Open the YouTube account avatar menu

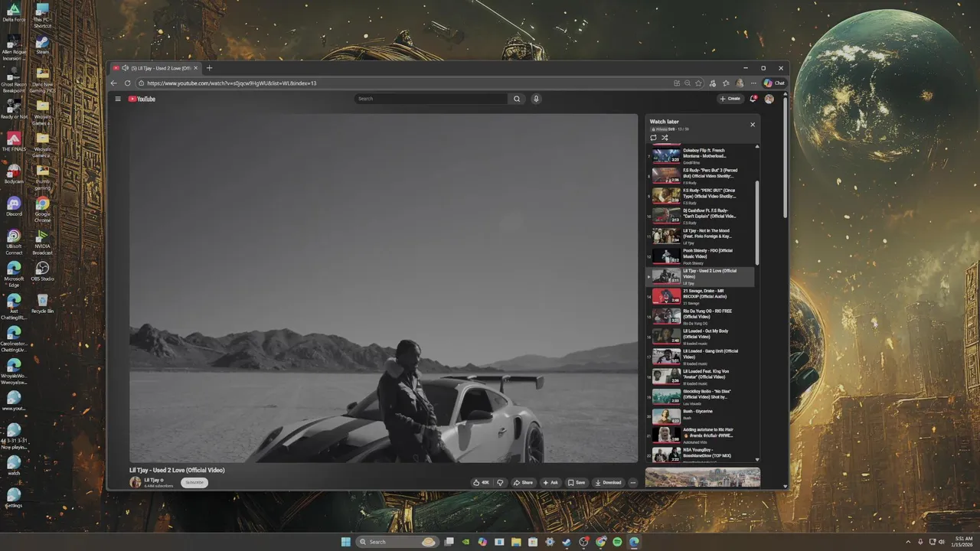click(x=769, y=99)
